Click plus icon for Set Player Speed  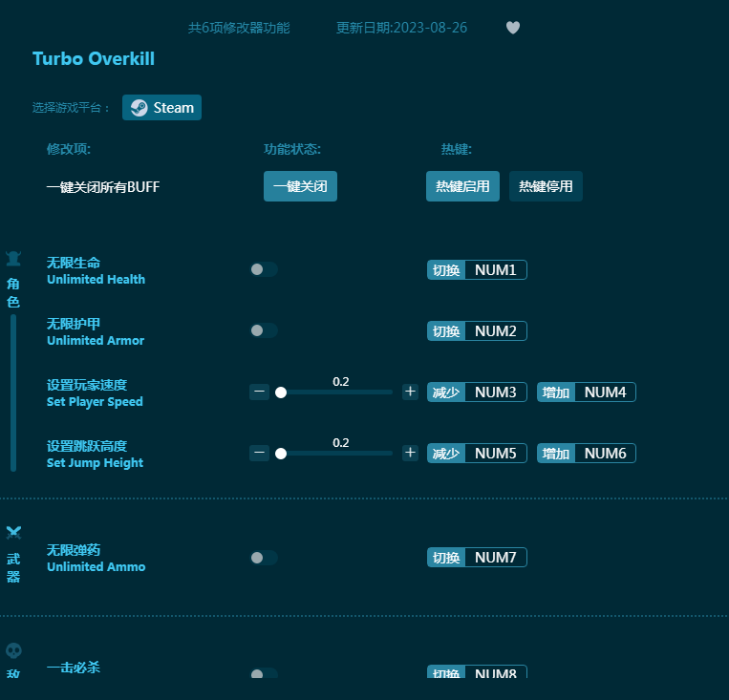coord(410,392)
